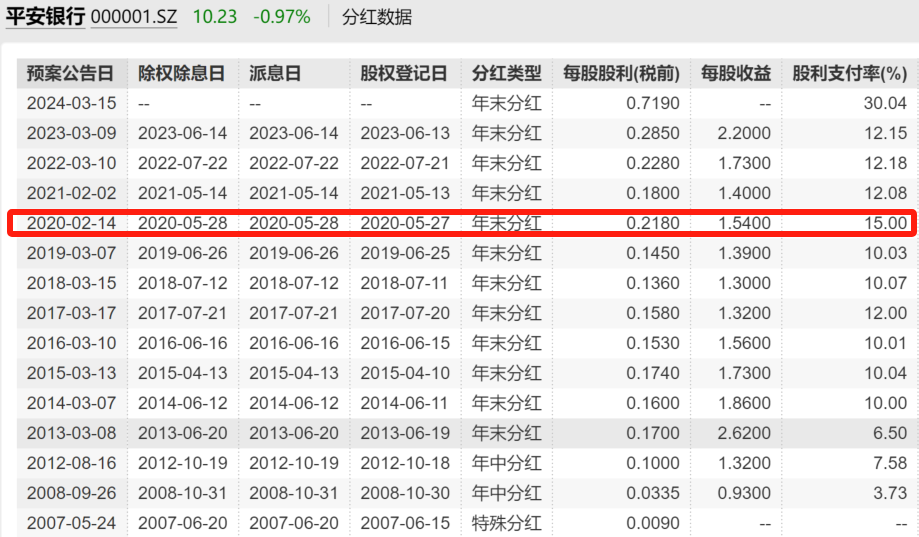The height and width of the screenshot is (537, 919).
Task: Click dividend value 0.1800
Action: point(653,193)
